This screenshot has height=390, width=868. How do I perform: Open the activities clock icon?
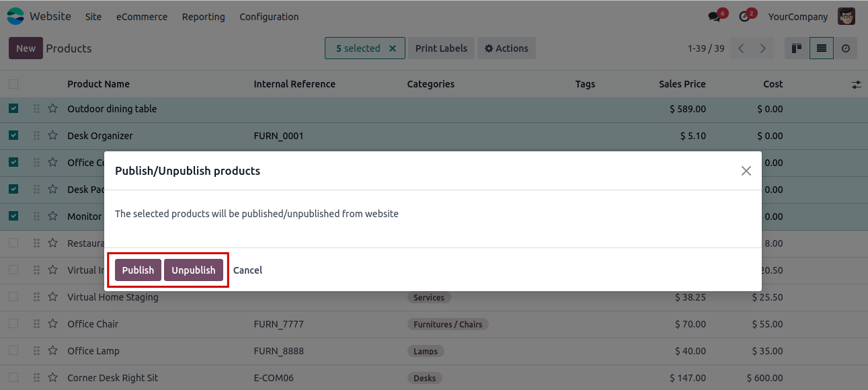click(744, 17)
